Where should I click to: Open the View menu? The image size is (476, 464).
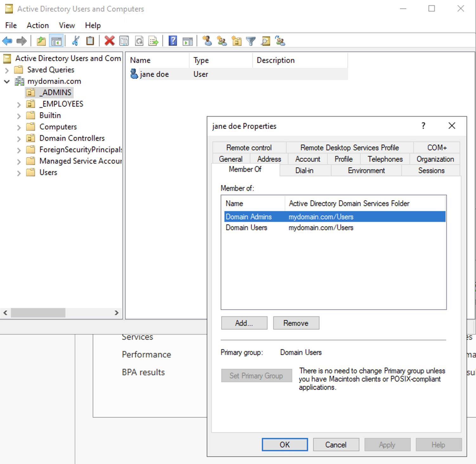(67, 25)
